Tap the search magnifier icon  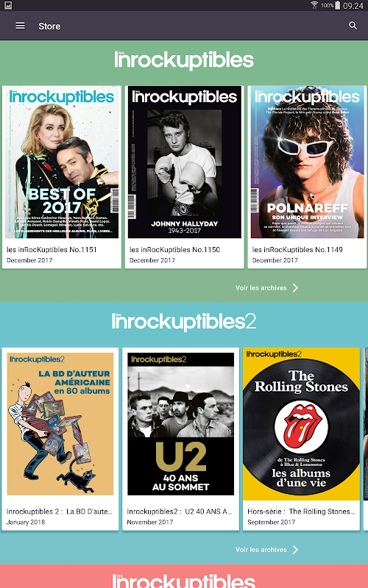353,26
